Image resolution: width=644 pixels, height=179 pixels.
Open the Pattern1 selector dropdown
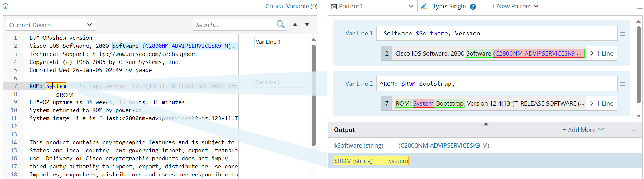[372, 6]
